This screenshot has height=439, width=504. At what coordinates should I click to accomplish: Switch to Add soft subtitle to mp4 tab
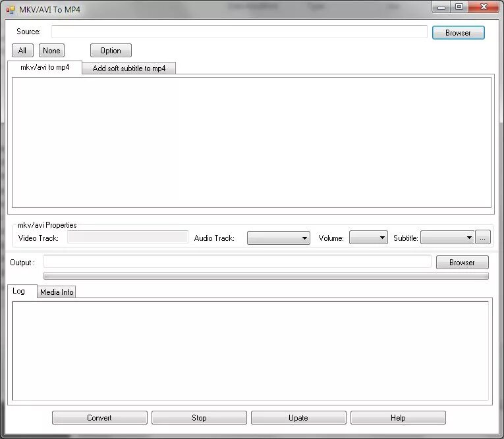(129, 68)
